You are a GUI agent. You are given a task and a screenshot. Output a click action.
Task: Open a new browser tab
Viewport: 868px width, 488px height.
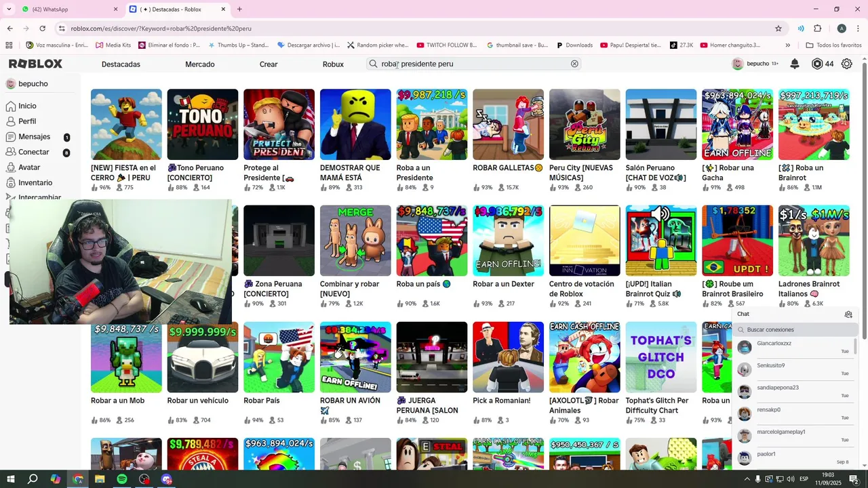pyautogui.click(x=239, y=9)
